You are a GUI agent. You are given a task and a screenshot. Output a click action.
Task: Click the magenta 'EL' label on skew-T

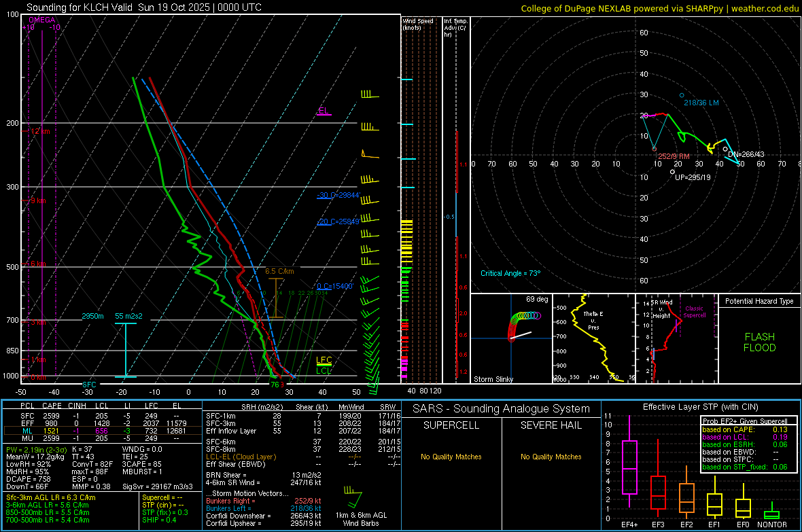tap(324, 111)
